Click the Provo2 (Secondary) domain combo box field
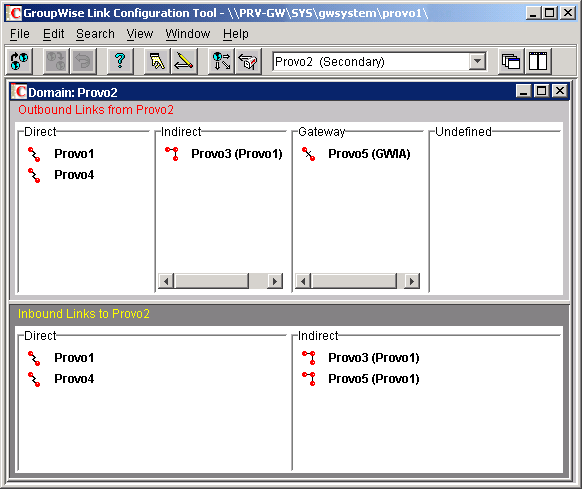This screenshot has height=489, width=582. pyautogui.click(x=379, y=62)
